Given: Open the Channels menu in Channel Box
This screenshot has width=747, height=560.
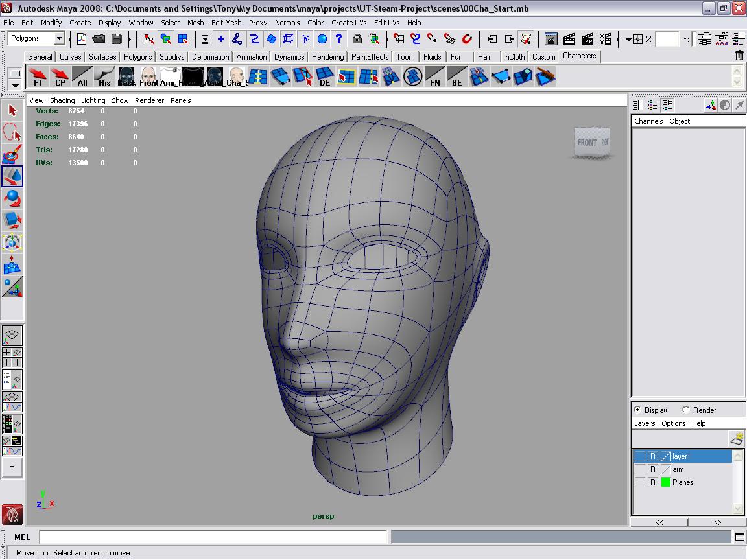Looking at the screenshot, I should (x=648, y=121).
